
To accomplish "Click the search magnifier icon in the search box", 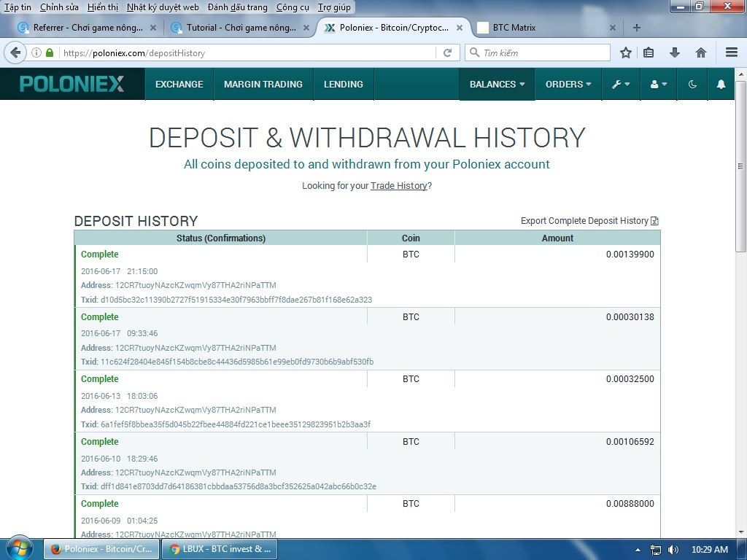I will (x=474, y=52).
